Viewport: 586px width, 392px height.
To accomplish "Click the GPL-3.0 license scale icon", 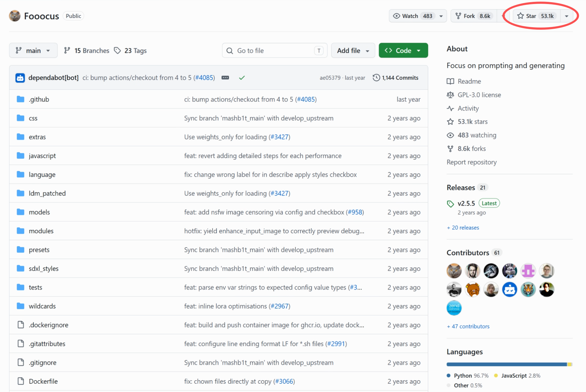I will [x=450, y=95].
